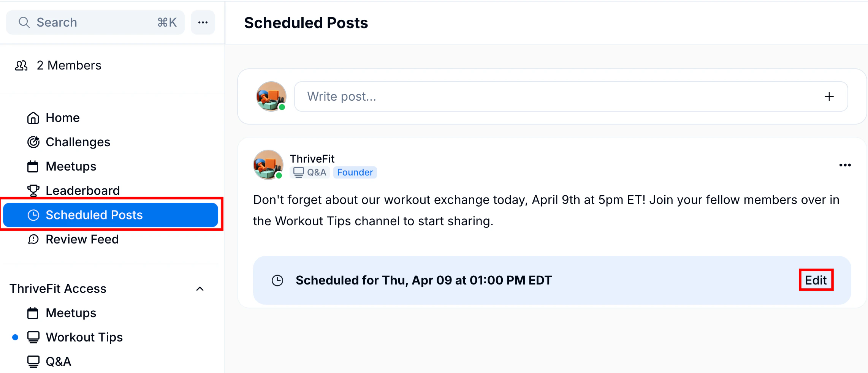Select the Leaderboard trophy icon
Screen dimensions: 868x373
point(33,190)
